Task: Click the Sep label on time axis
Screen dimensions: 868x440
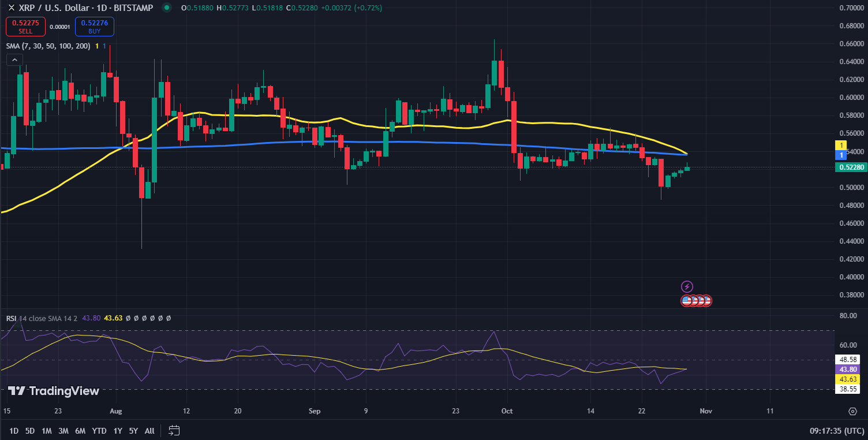Action: pos(315,411)
